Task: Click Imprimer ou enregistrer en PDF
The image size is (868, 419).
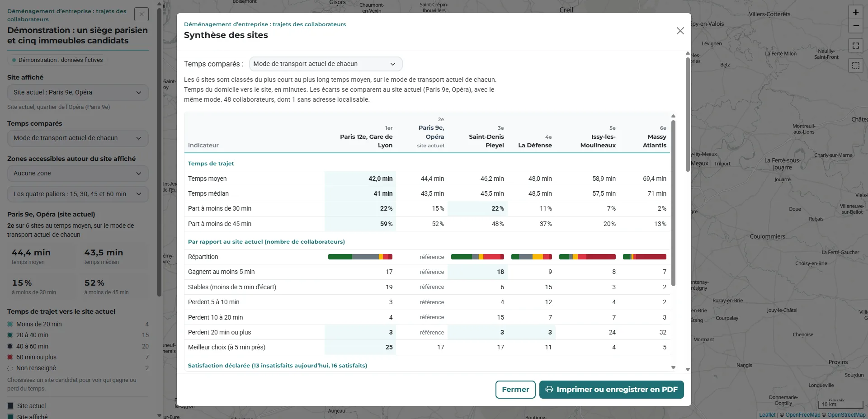Action: pyautogui.click(x=611, y=390)
